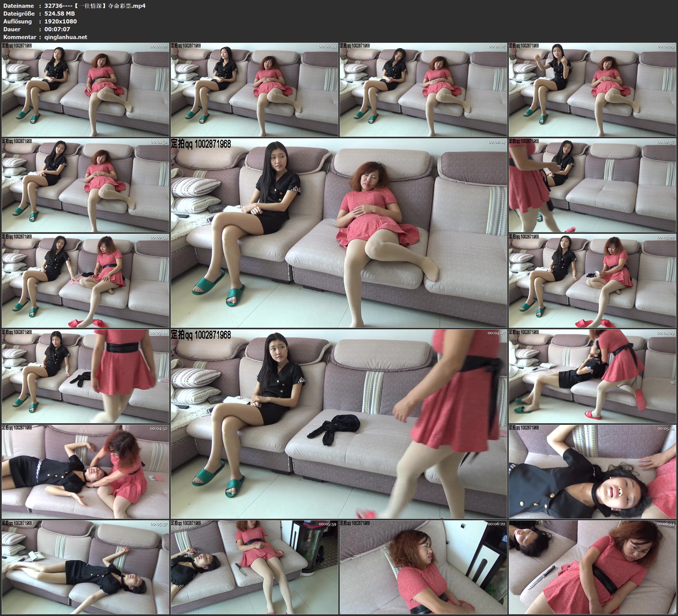Open the large thumbnail timestamped 00:02:14
678x616 pixels.
pos(339,233)
